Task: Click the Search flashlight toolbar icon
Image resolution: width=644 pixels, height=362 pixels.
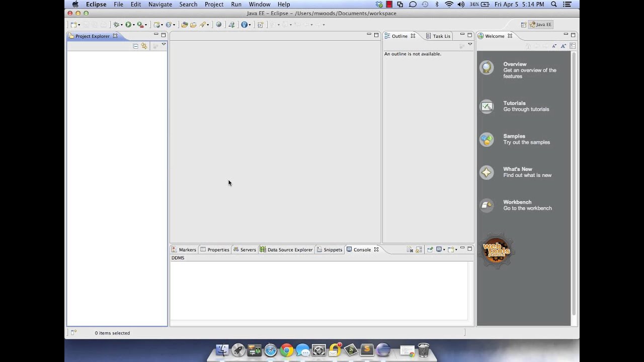Action: (202, 25)
